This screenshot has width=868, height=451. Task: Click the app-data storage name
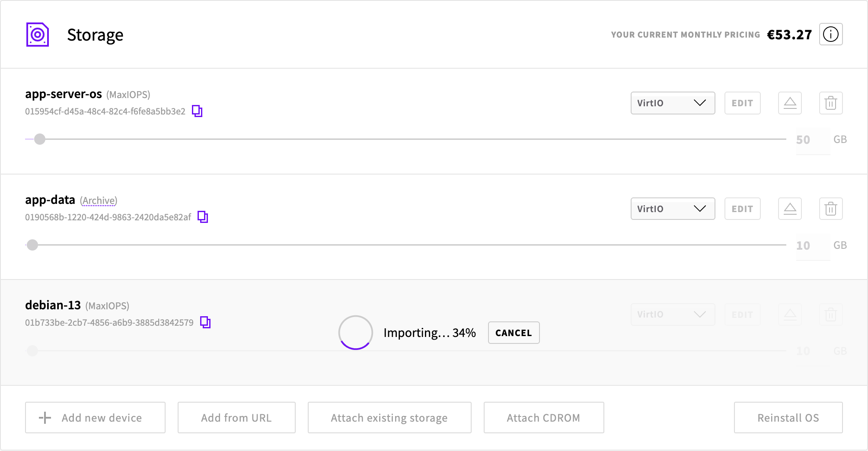tap(50, 200)
